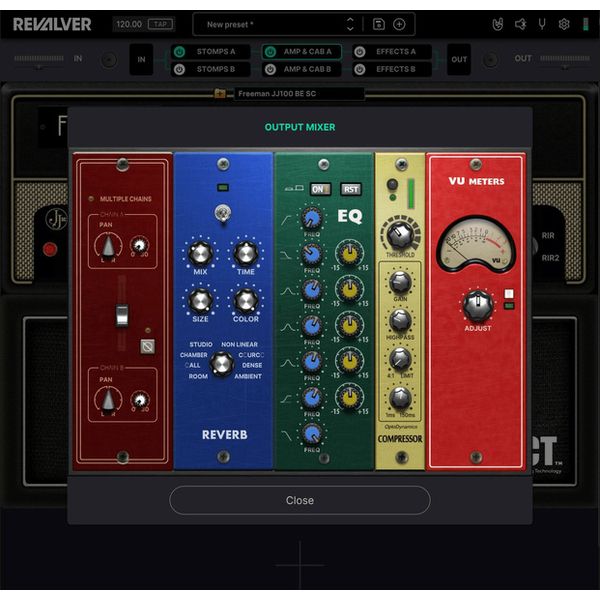Click the VU Meters ADJUST knob
600x600 pixels.
pyautogui.click(x=478, y=305)
